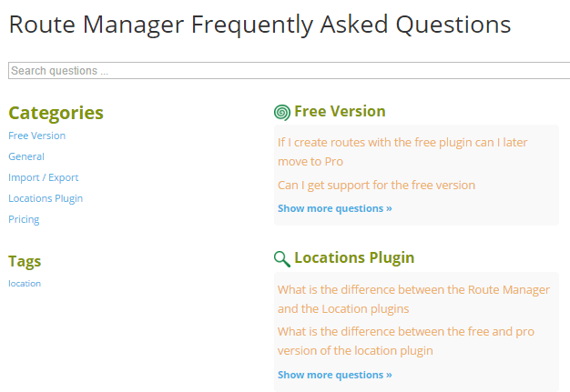Open question about free version support
The image size is (570, 392).
[x=376, y=185]
